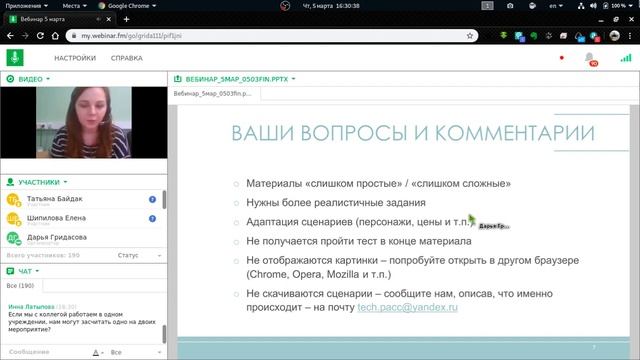The image size is (640, 360).
Task: Open the Chrome three-dot menu
Action: pyautogui.click(x=630, y=36)
